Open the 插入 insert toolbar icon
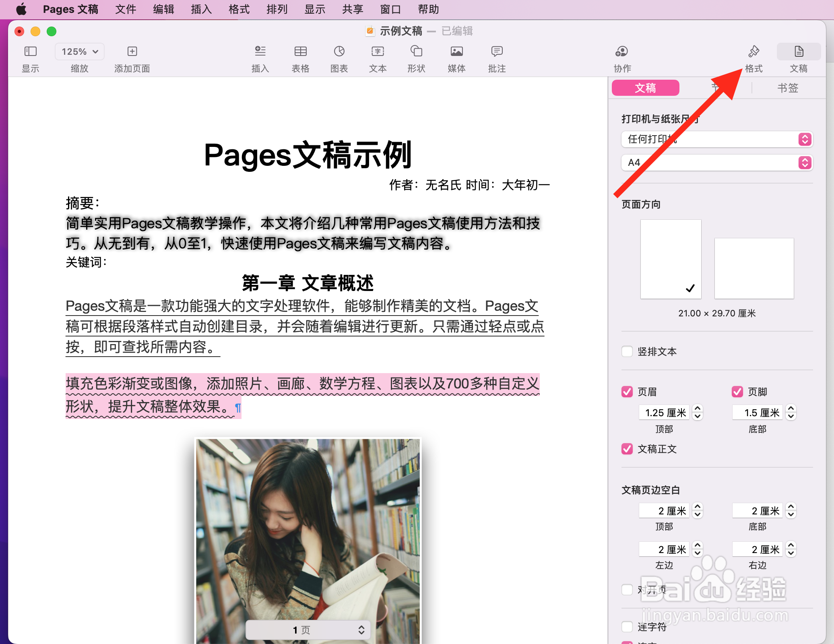Screen dimensions: 834x644 pos(260,51)
